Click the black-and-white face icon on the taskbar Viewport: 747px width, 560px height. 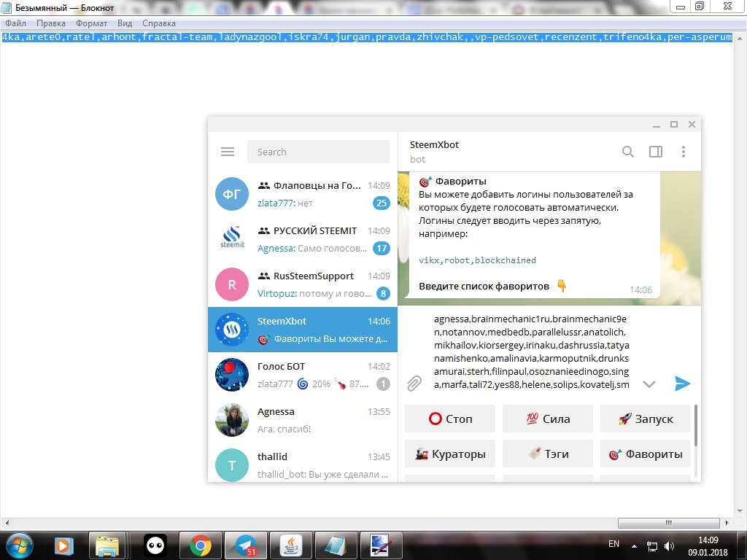point(155,545)
